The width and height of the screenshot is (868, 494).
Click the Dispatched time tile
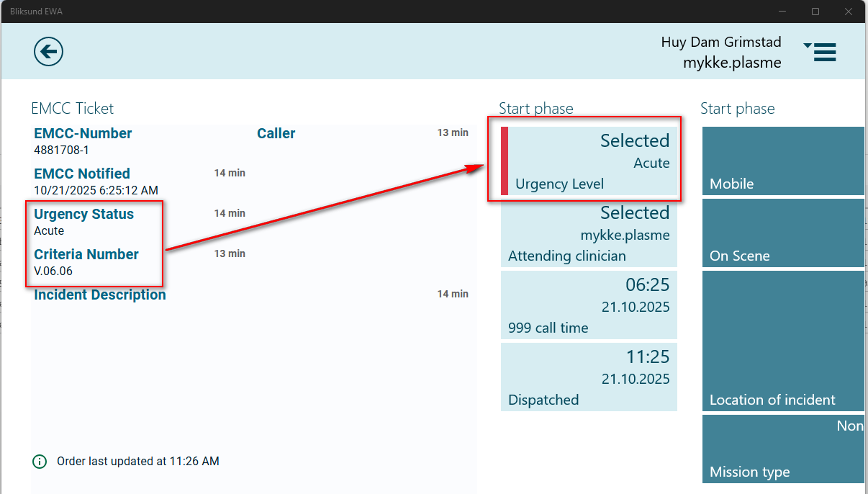[x=589, y=377]
